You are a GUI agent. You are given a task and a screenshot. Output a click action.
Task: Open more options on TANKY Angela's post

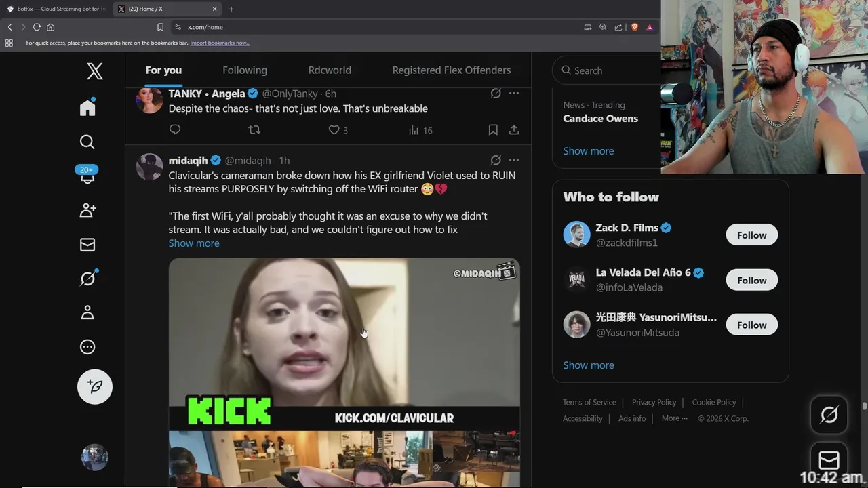pyautogui.click(x=514, y=94)
